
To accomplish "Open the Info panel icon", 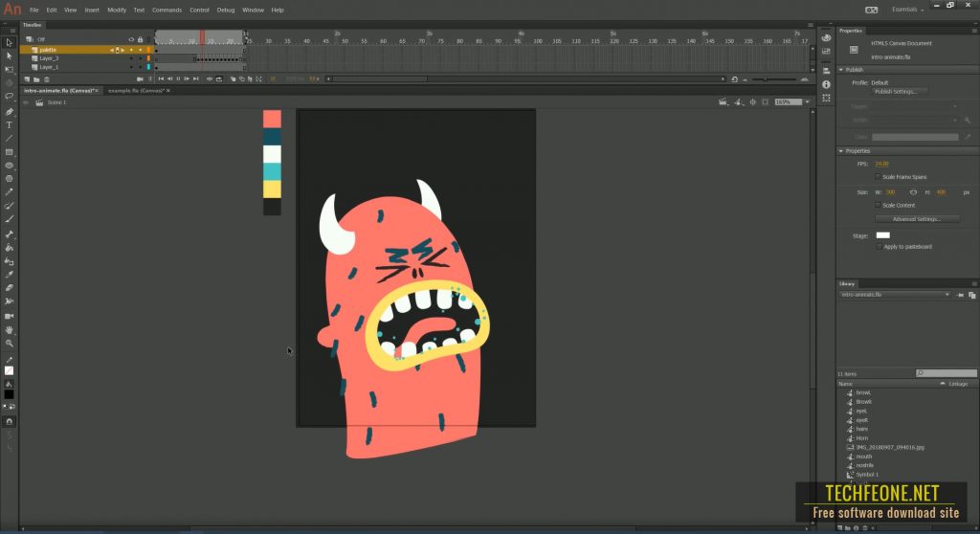I will click(x=826, y=84).
